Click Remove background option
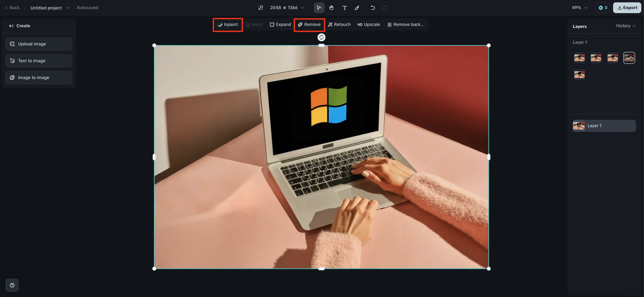Viewport: 644px width, 297px height. point(405,25)
